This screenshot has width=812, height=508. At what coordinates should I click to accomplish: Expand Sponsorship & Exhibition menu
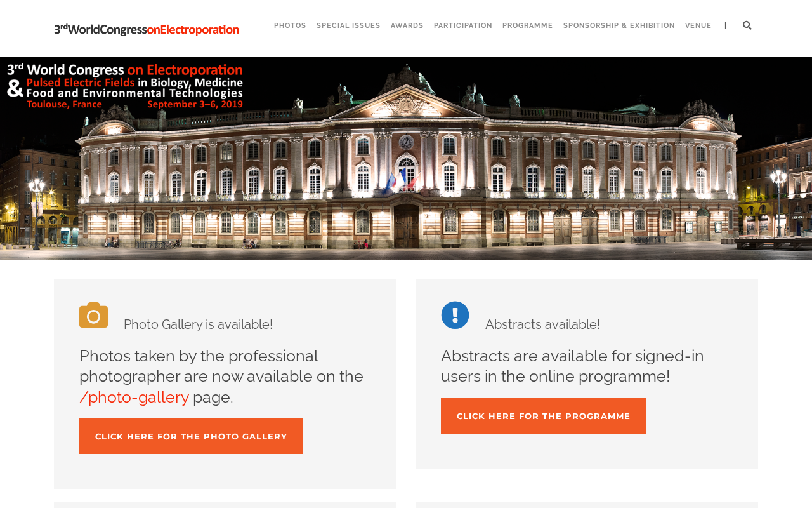(x=619, y=26)
